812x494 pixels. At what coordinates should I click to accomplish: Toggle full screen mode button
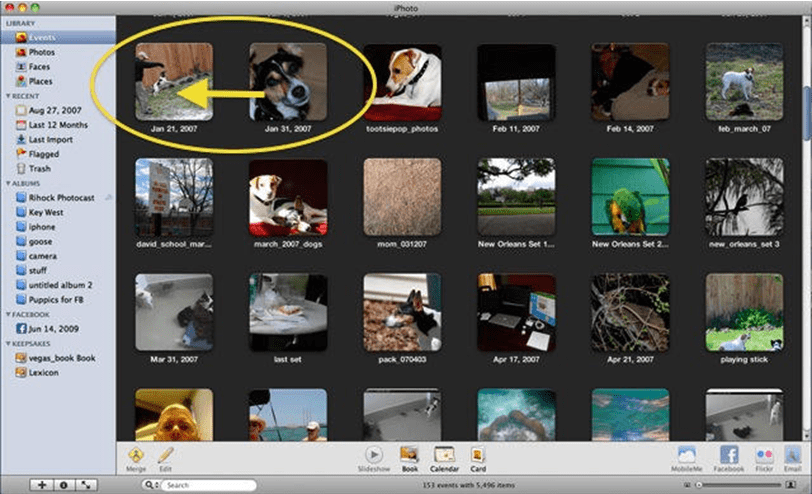[x=86, y=485]
